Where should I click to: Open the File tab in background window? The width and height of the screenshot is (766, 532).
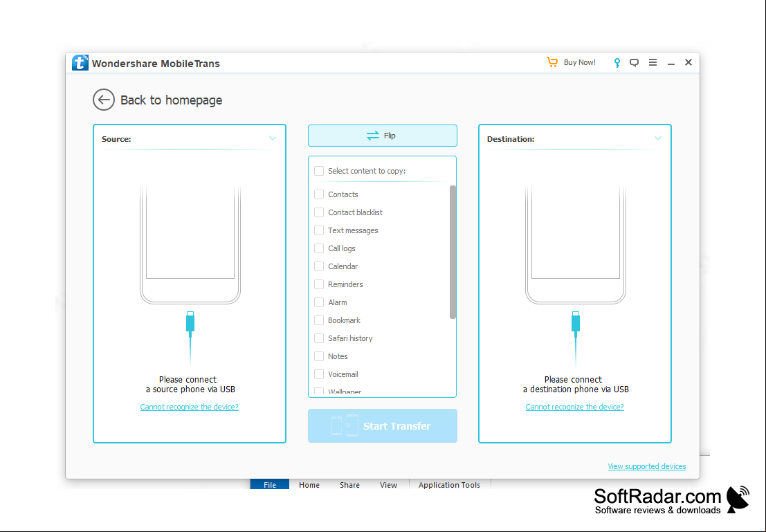point(270,485)
